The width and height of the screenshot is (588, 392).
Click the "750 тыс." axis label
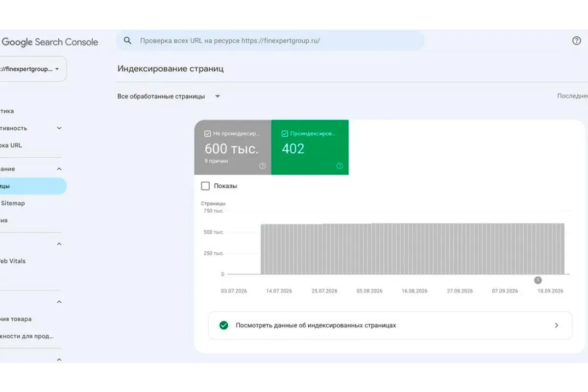coord(214,211)
